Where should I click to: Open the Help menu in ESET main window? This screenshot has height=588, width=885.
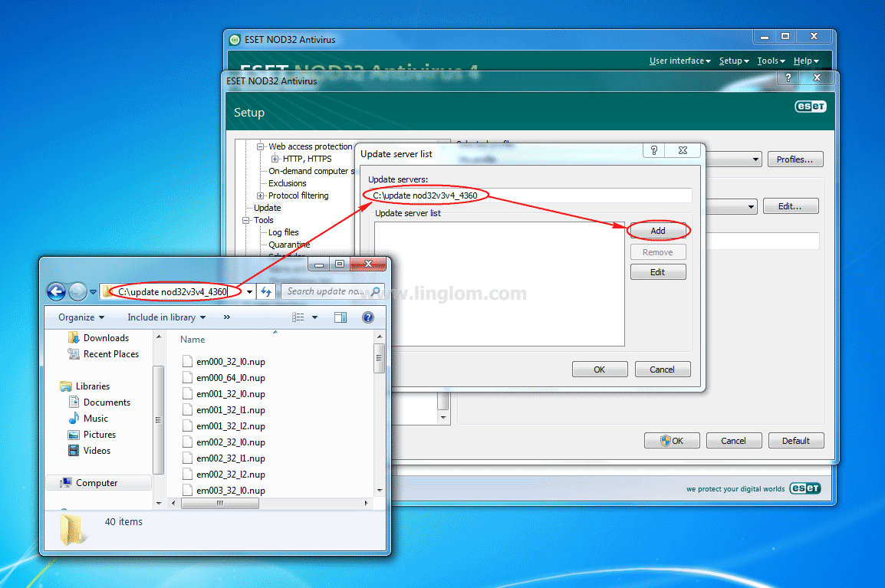coord(806,61)
